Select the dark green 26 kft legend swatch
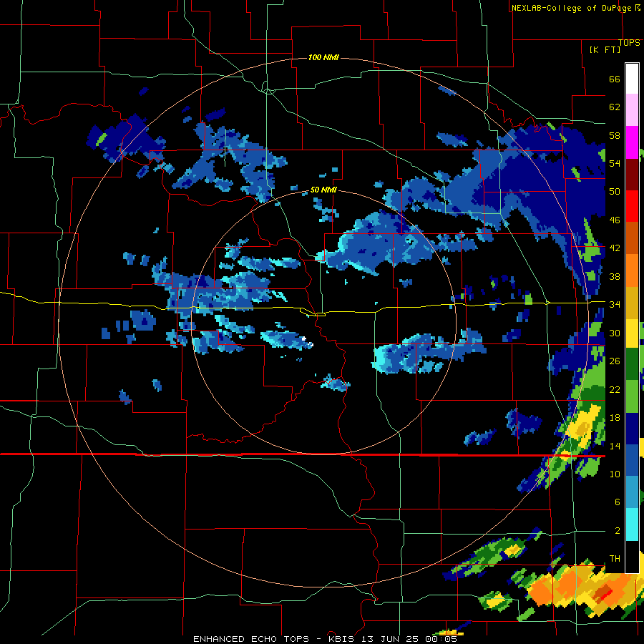 pyautogui.click(x=632, y=364)
